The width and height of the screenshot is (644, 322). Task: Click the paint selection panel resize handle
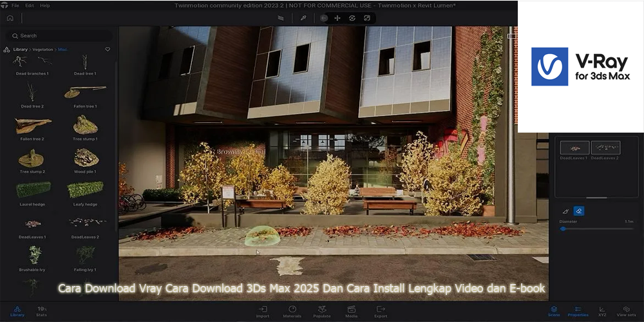pyautogui.click(x=596, y=198)
